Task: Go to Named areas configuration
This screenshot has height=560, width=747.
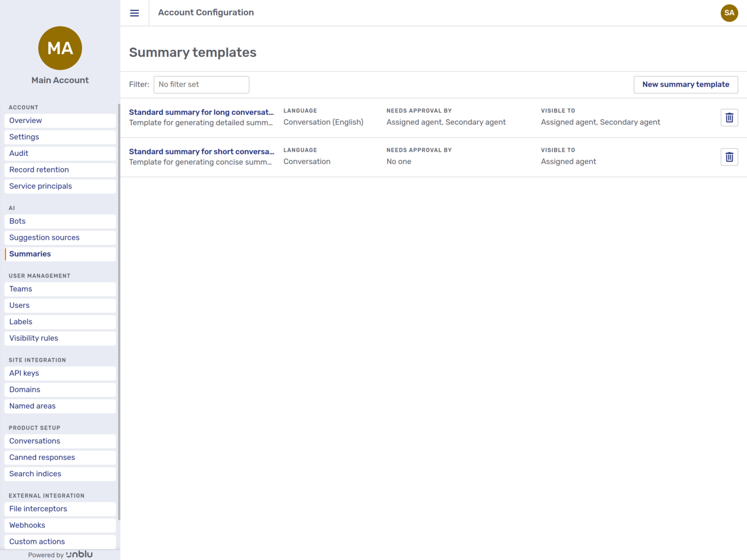Action: [x=32, y=406]
